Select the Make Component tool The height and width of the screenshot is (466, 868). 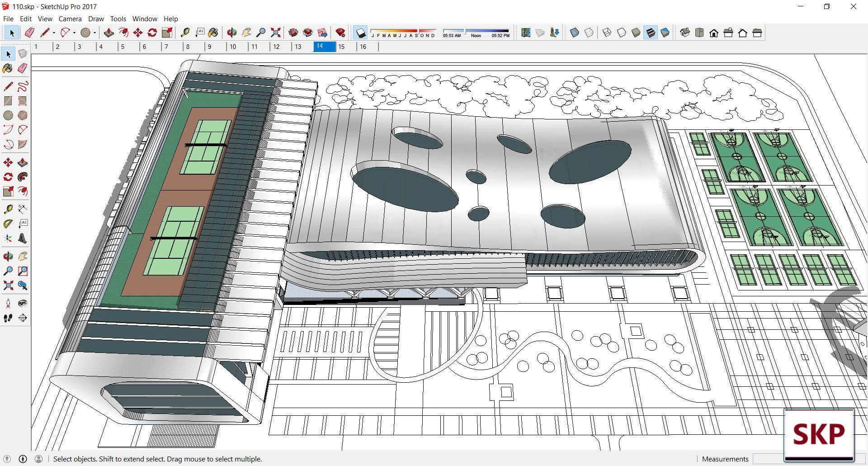point(22,54)
